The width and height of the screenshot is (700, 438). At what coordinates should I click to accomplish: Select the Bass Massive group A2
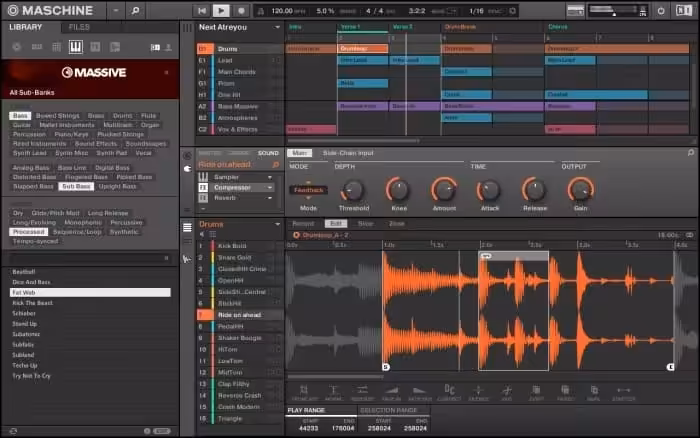point(240,106)
